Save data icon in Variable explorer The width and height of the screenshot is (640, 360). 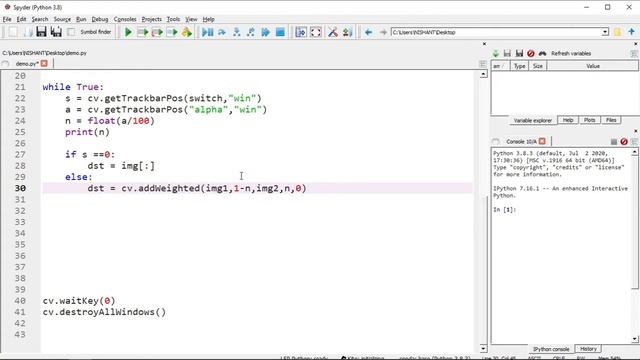click(507, 53)
